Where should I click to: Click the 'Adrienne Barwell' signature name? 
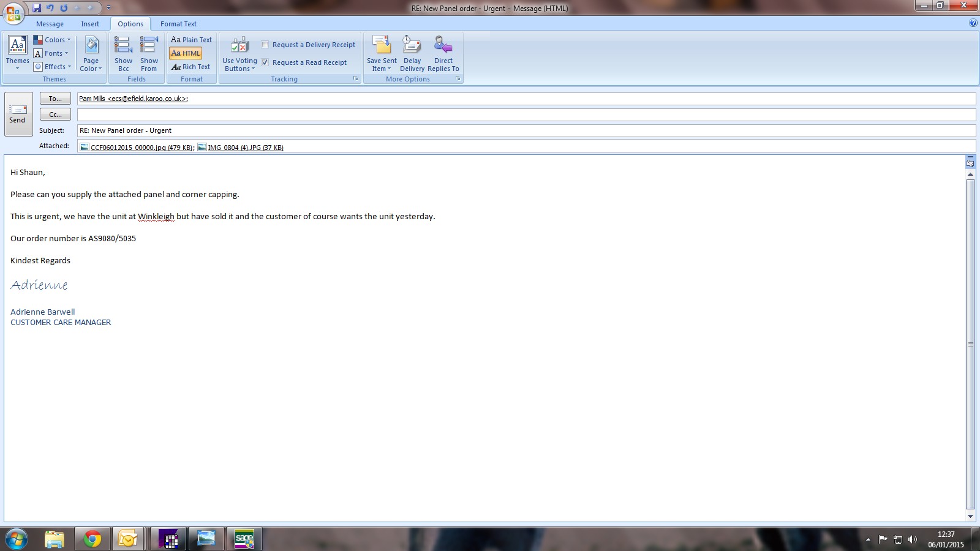[43, 312]
